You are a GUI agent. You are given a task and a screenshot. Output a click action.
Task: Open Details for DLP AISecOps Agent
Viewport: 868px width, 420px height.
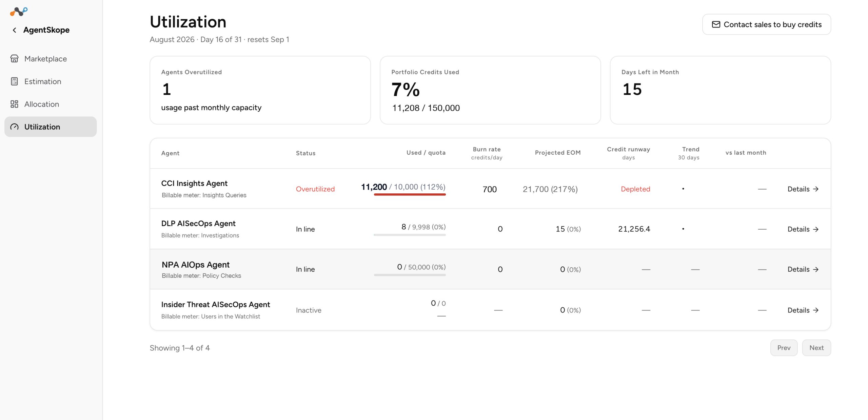tap(803, 229)
